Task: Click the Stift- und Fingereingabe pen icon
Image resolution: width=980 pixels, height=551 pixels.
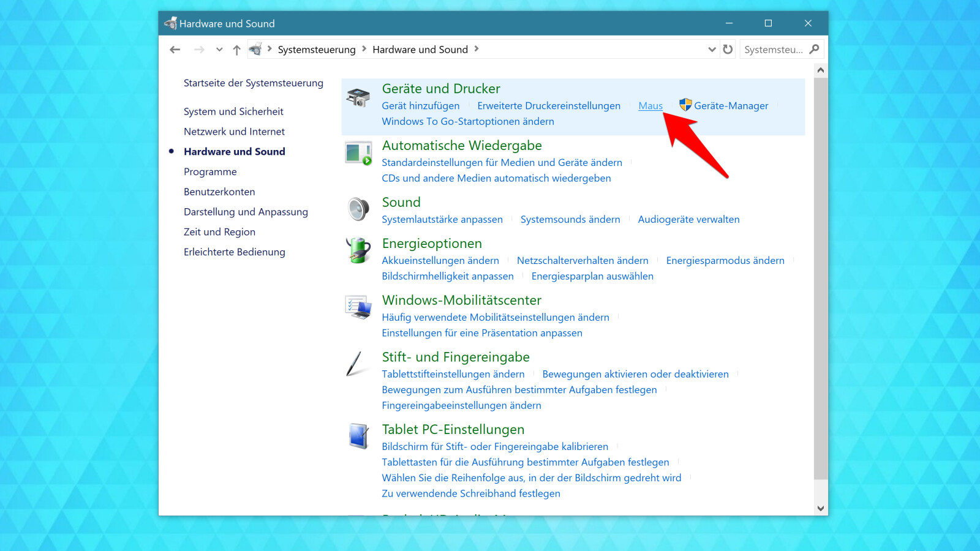Action: 355,364
